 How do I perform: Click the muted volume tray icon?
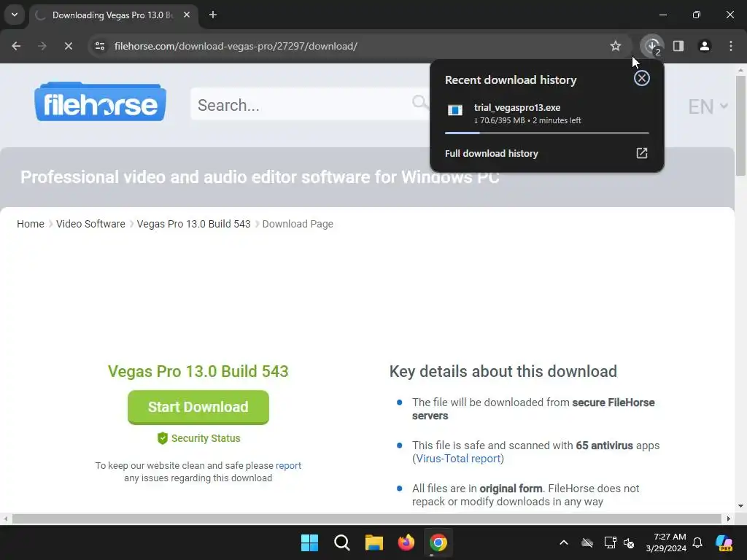(x=629, y=542)
